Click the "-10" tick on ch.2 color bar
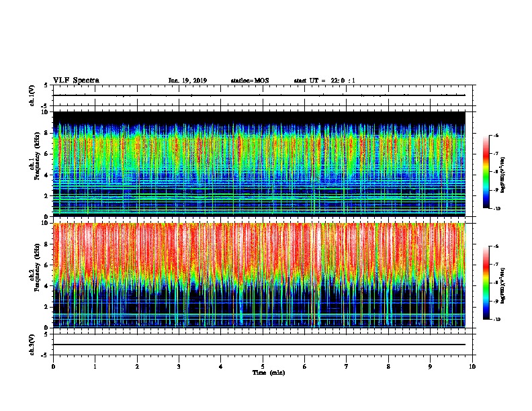This screenshot has width=532, height=411. 497,320
